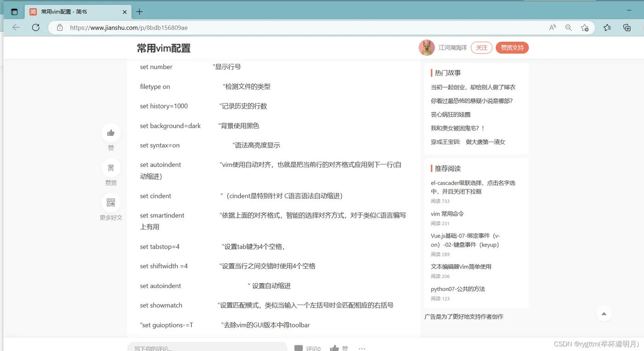Click the comment 设置自动缩进
Viewport: 644px width, 351px height.
pos(270,286)
